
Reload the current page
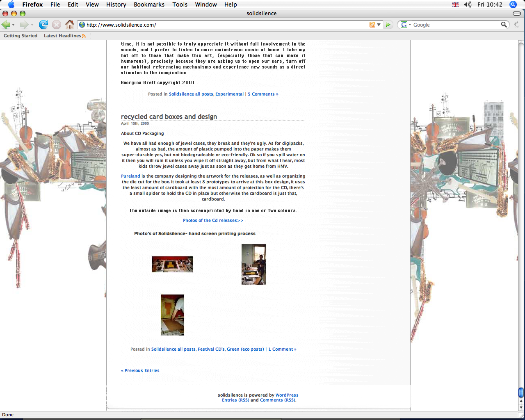[x=43, y=25]
